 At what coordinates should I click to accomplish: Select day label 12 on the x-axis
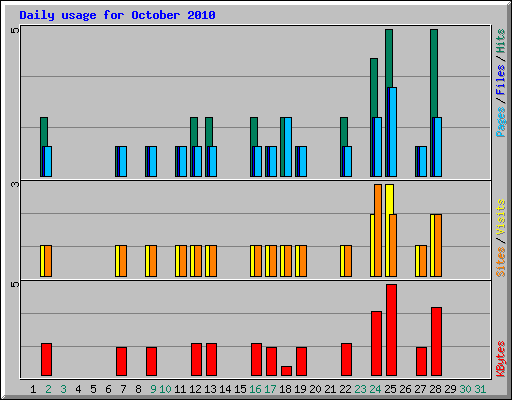click(195, 389)
